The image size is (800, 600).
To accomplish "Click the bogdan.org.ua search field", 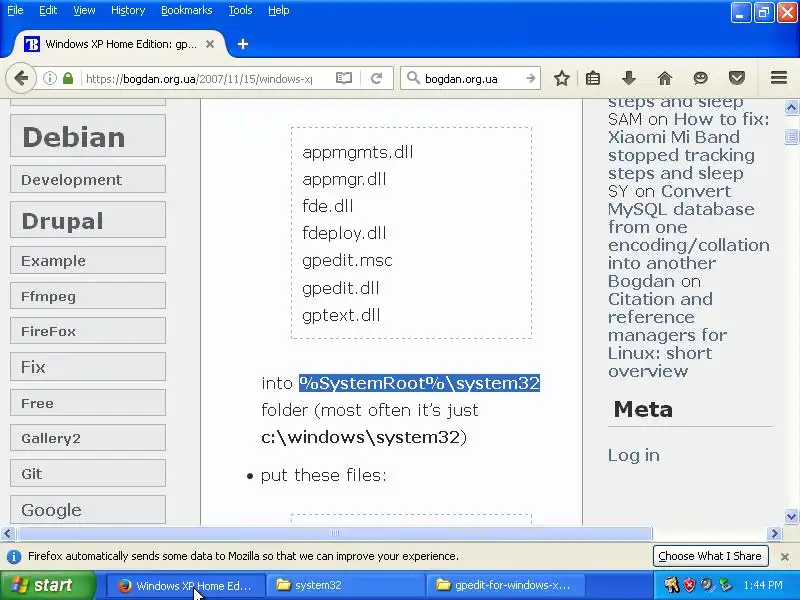I will click(472, 79).
